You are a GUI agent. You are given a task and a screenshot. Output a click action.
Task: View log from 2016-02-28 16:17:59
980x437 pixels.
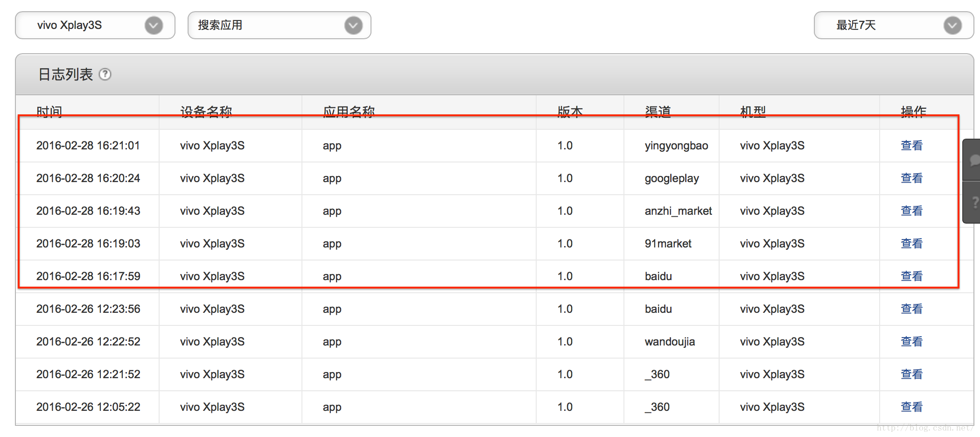click(911, 276)
